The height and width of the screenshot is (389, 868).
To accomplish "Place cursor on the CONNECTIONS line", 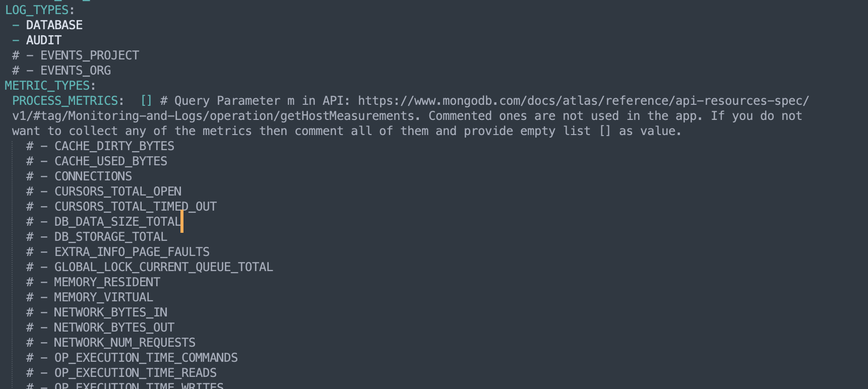I will pos(93,176).
